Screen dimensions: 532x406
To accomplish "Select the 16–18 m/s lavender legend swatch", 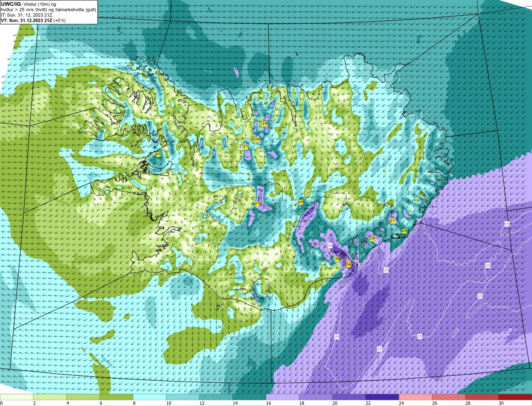I will pyautogui.click(x=283, y=397).
